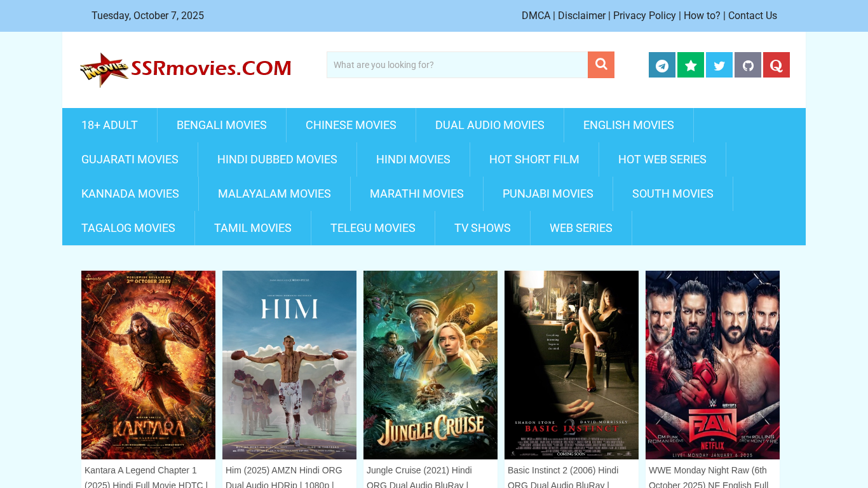The width and height of the screenshot is (868, 488).
Task: Click the WWE Monday Night Raw title
Action: 709,477
